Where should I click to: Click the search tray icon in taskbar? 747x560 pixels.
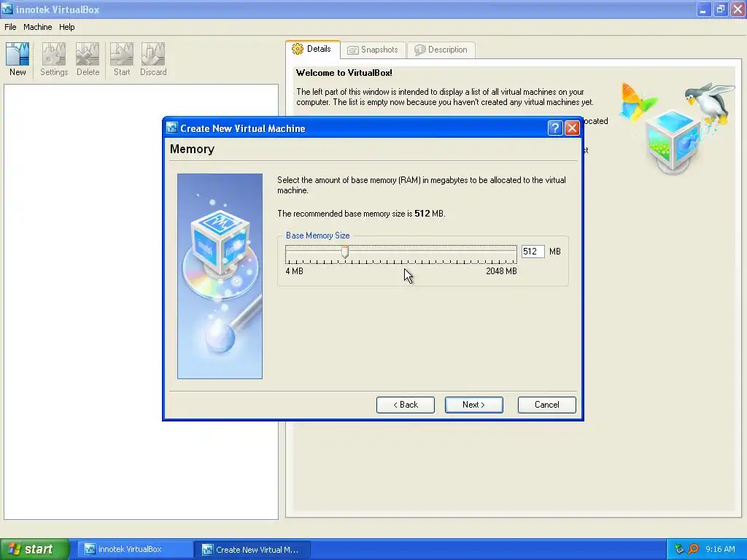coord(693,549)
